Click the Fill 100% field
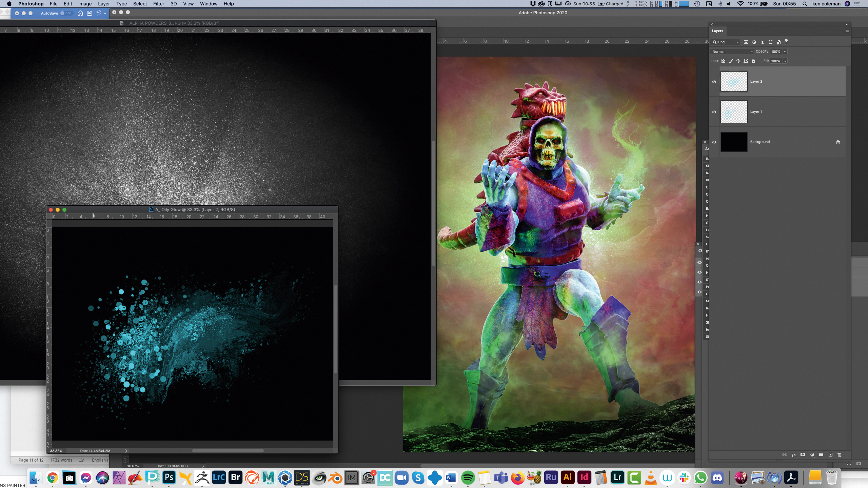Screen dimensions: 868x488 coord(776,61)
